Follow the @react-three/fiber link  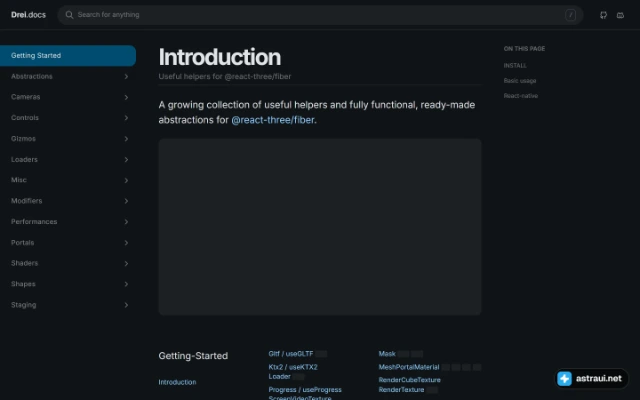[x=273, y=120]
